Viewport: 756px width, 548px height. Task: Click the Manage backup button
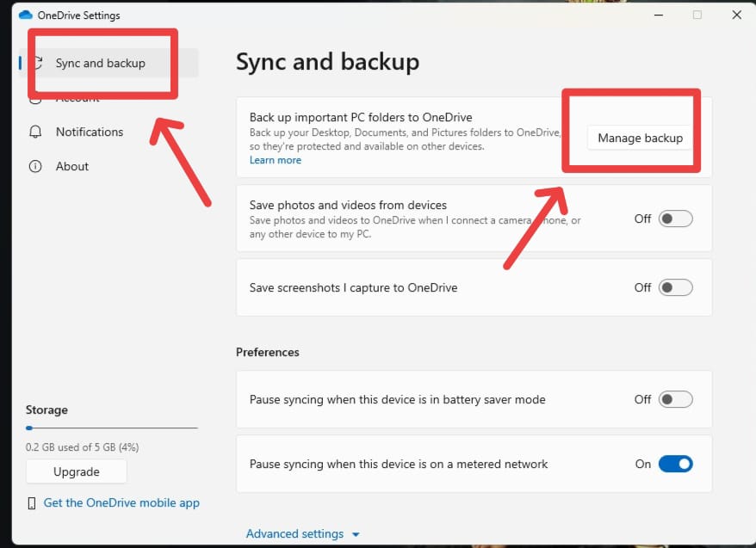pyautogui.click(x=640, y=138)
